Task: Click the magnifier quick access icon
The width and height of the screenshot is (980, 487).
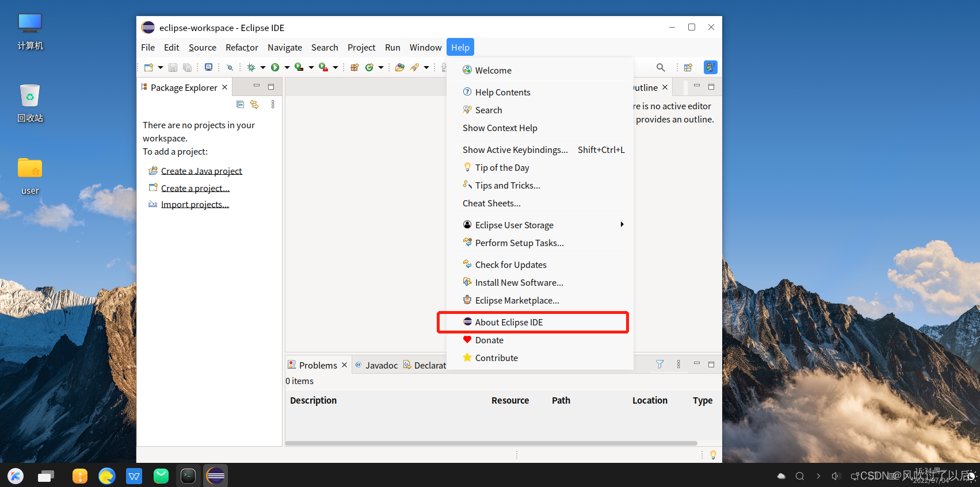Action: (x=661, y=67)
